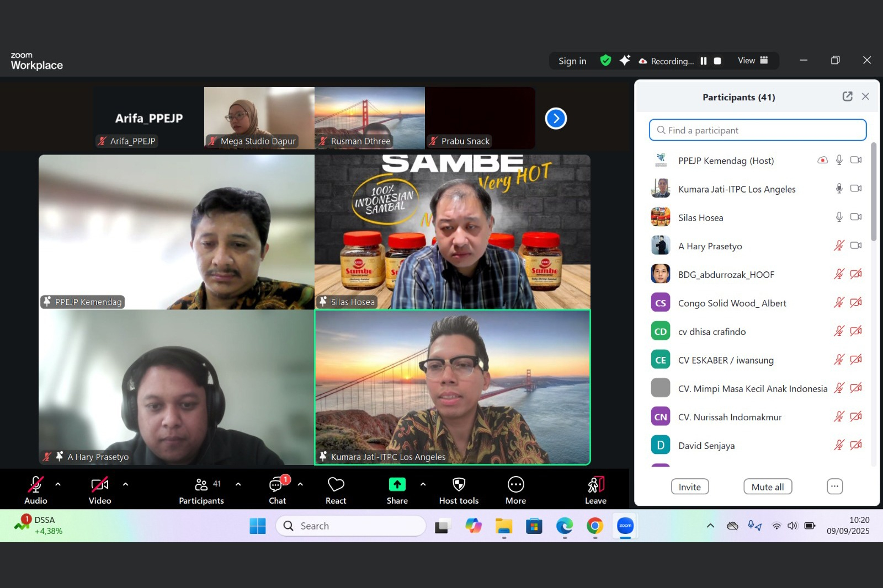
Task: Click recording indicator on PPEJP Kemendag row
Action: pyautogui.click(x=822, y=160)
